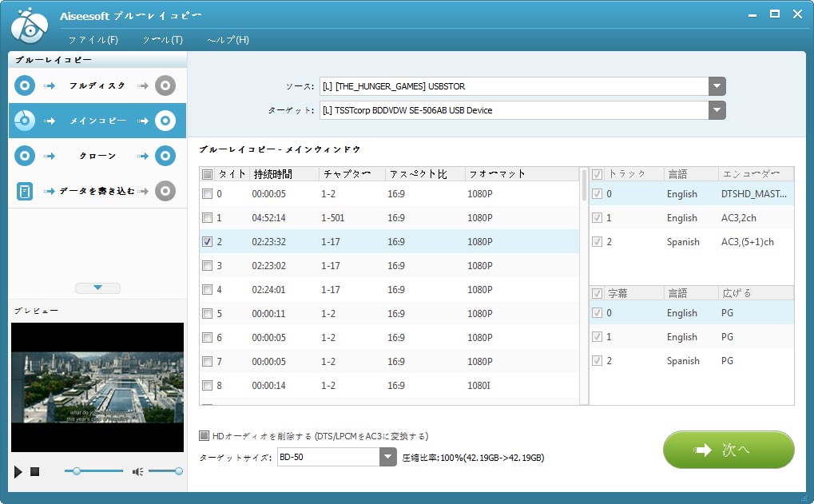
Task: Collapse the sidebar down arrow expander
Action: click(97, 288)
